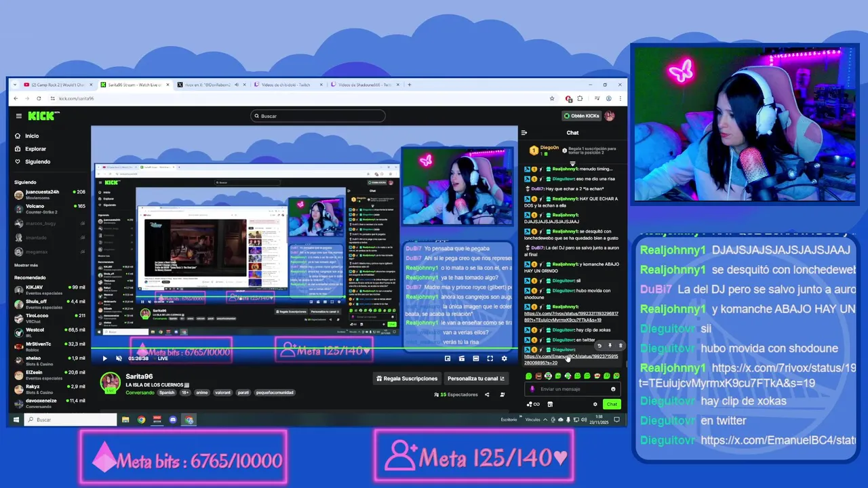Open x.com/EmanuelBC4 link in chat
This screenshot has height=488, width=868.
[x=571, y=359]
